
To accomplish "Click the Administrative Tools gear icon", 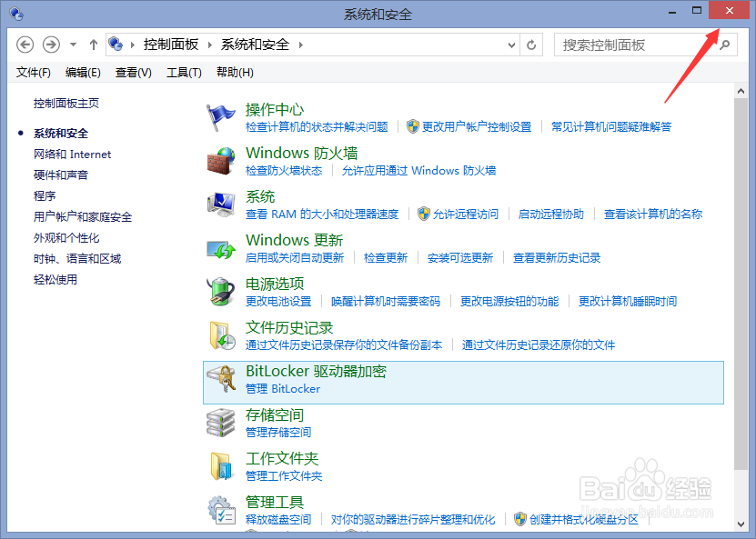I will 221,510.
